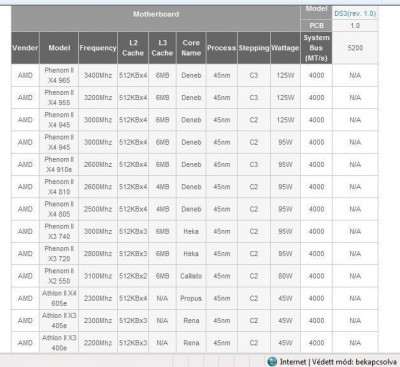Viewport: 400px width, 367px height.
Task: Click the 'Process' column header
Action: coord(222,48)
